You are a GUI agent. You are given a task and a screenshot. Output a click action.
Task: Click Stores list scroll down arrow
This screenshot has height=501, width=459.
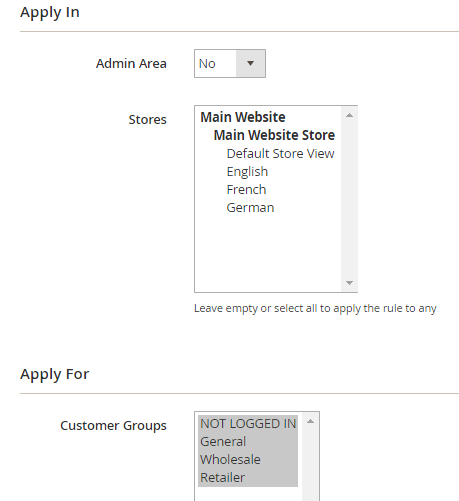coord(349,283)
